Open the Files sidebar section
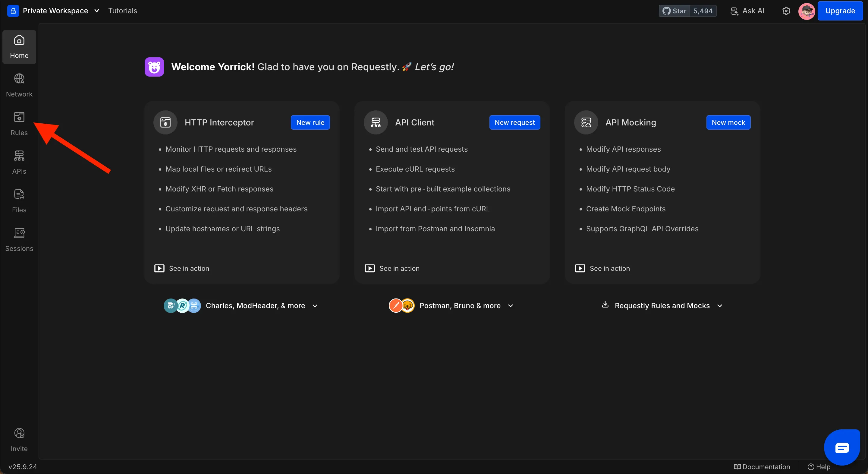Screen dimensions: 868x474 point(19,201)
